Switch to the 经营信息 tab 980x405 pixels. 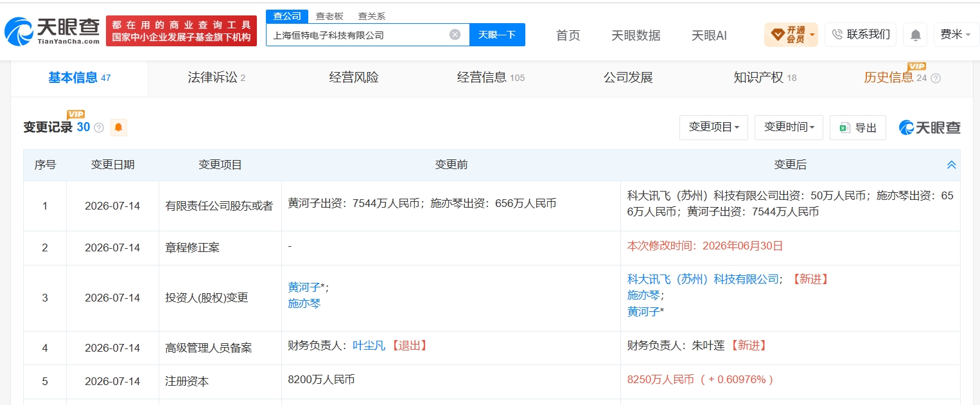click(x=491, y=78)
